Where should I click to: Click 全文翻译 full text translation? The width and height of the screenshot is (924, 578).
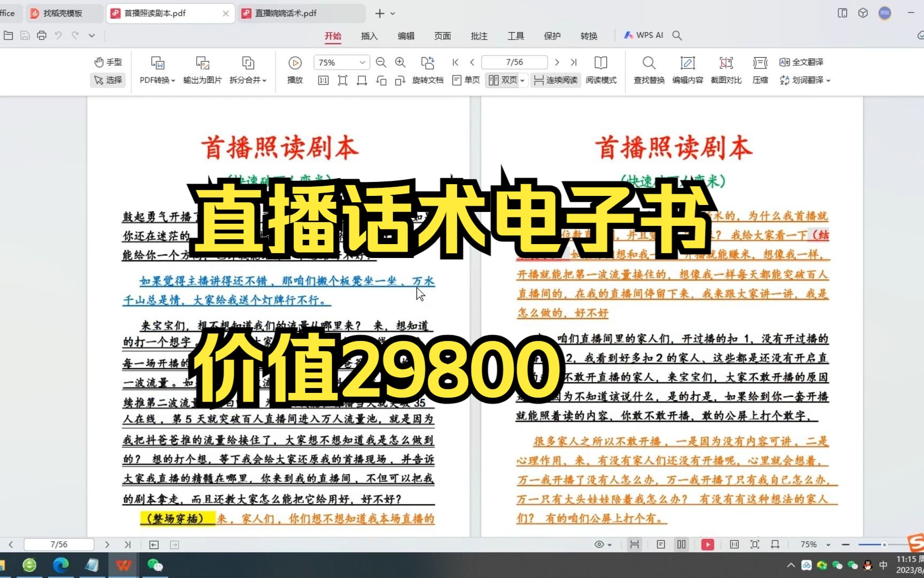coord(802,62)
